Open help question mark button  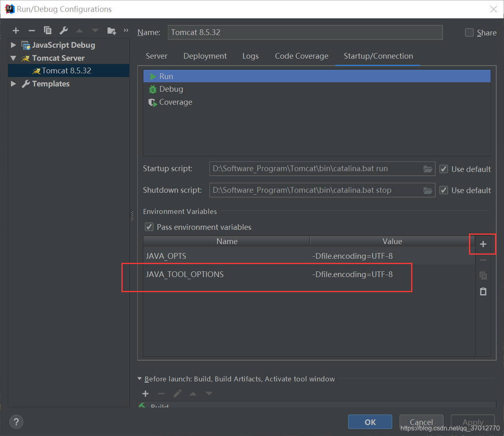(16, 422)
